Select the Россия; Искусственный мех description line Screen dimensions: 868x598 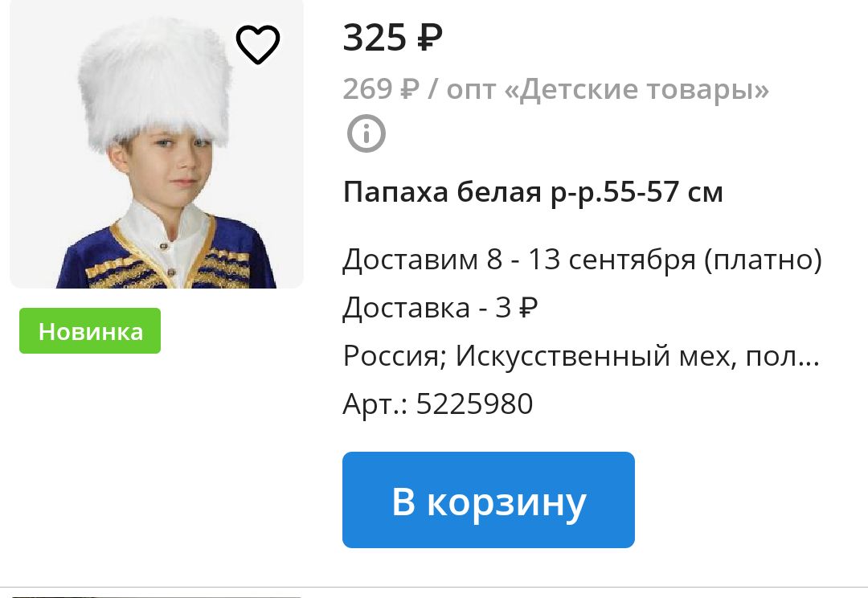pyautogui.click(x=581, y=356)
